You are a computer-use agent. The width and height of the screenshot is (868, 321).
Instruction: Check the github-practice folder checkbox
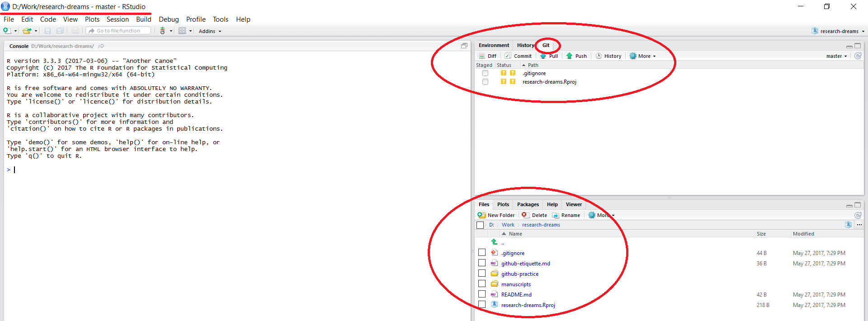[482, 274]
